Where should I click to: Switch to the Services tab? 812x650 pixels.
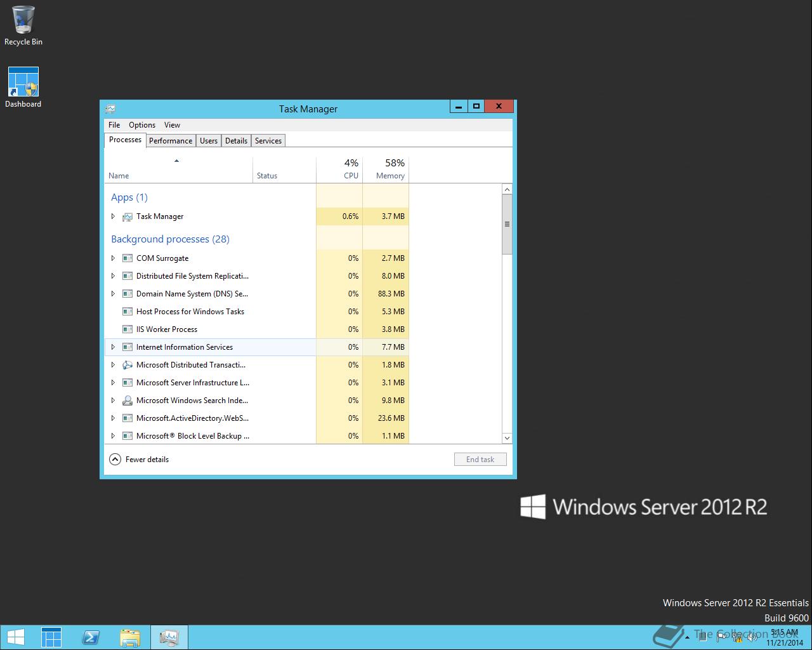coord(268,141)
